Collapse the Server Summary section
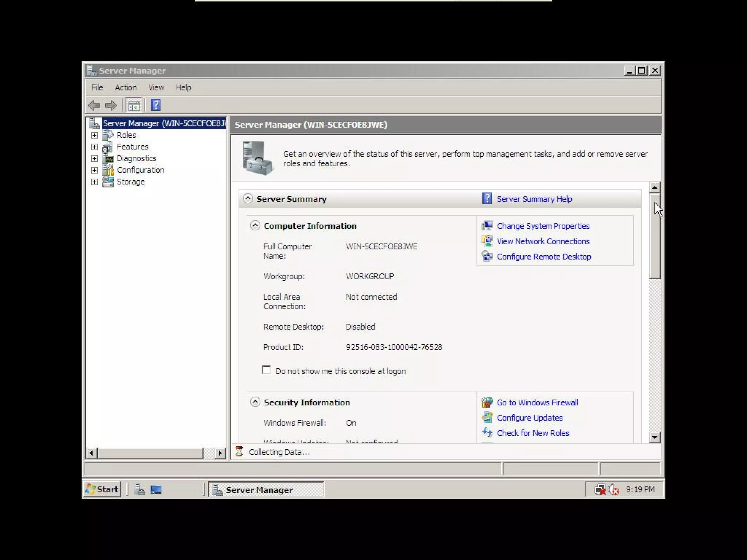 248,199
